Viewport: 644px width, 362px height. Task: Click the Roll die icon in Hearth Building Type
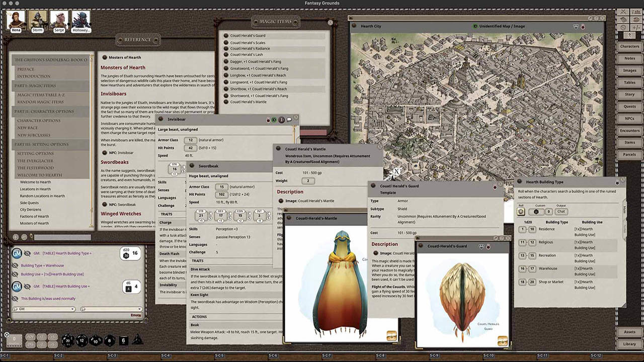tap(521, 211)
